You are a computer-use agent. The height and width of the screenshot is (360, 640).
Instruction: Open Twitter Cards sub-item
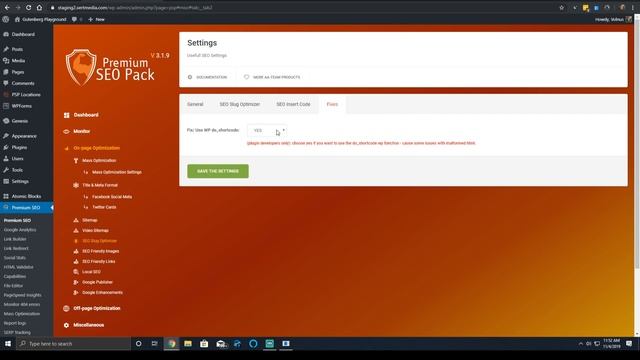[104, 207]
